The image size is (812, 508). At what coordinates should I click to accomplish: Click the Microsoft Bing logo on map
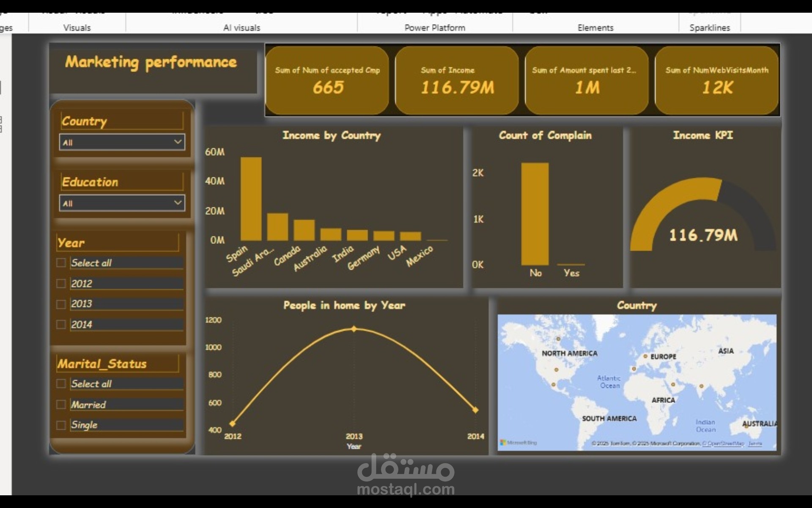(x=518, y=442)
